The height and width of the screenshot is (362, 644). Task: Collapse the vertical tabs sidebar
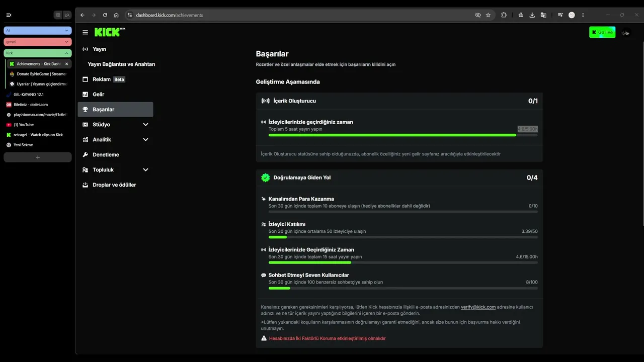coord(9,15)
